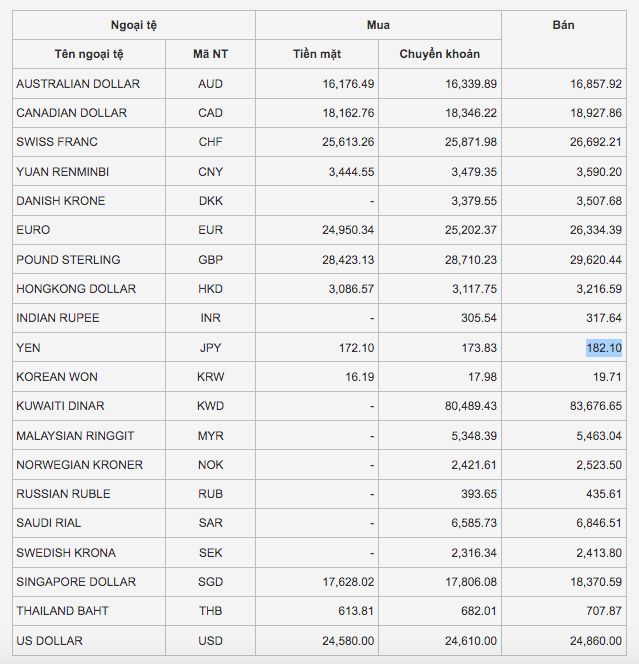
Task: Select the "Tiền mặt" column header
Action: 316,54
